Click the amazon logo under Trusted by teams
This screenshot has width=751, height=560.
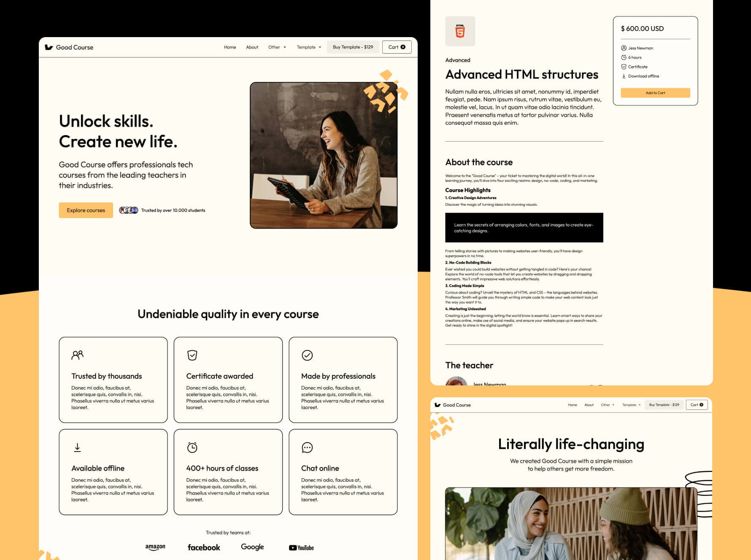tap(155, 547)
